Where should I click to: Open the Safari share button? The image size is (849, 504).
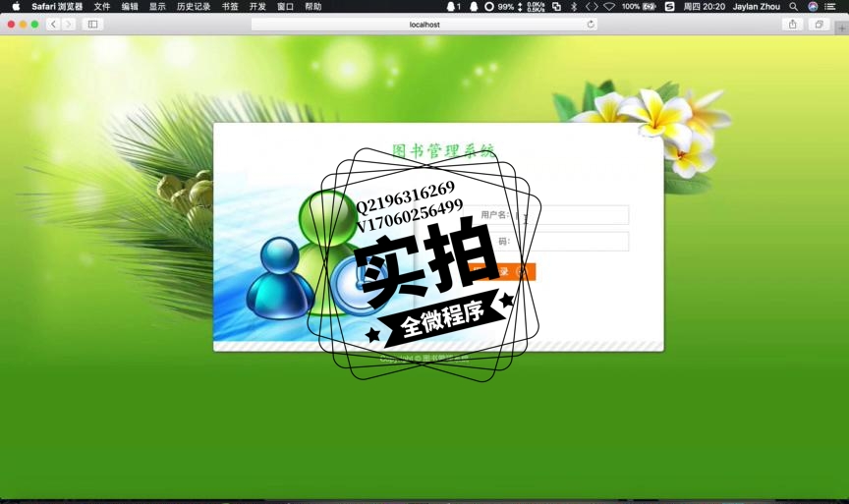[x=793, y=25]
